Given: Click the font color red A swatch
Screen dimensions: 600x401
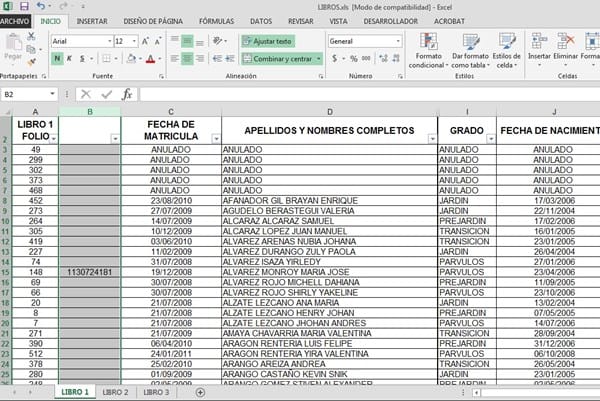Looking at the screenshot, I should tap(149, 59).
